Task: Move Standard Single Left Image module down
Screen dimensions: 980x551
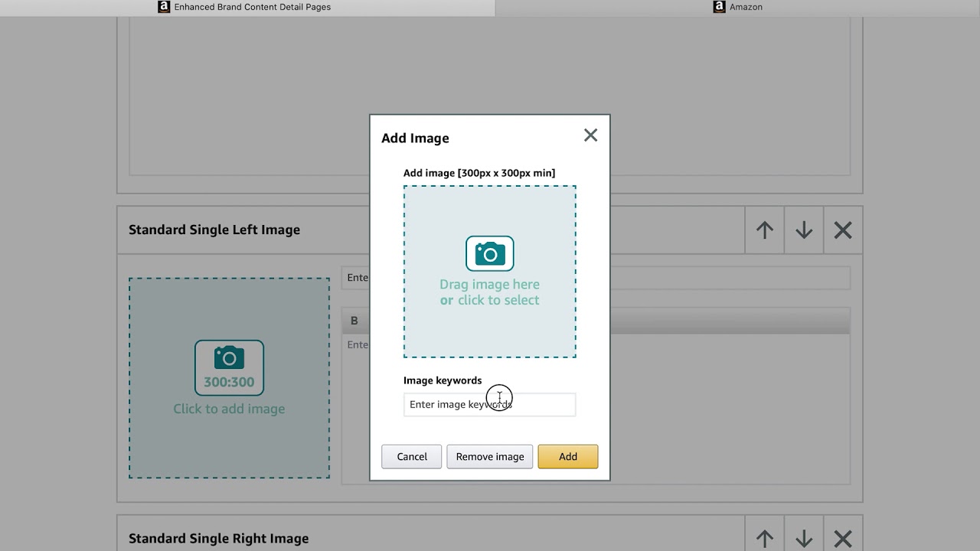Action: point(804,230)
